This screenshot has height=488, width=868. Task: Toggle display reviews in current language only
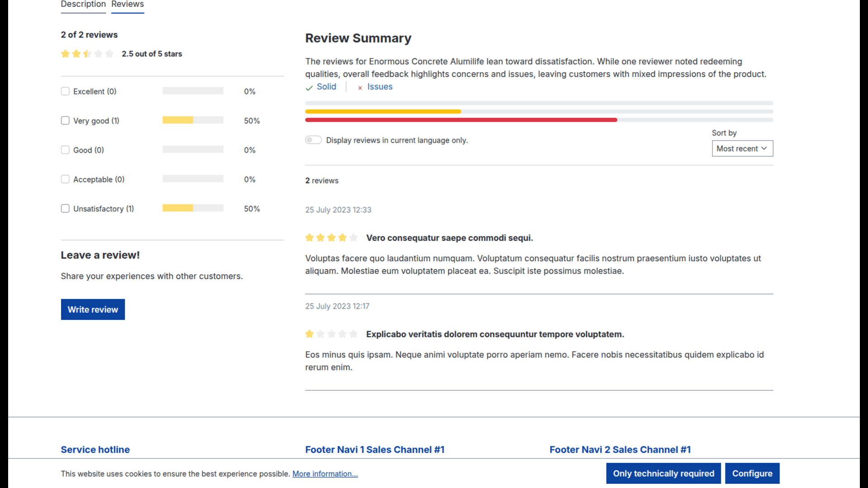[313, 140]
